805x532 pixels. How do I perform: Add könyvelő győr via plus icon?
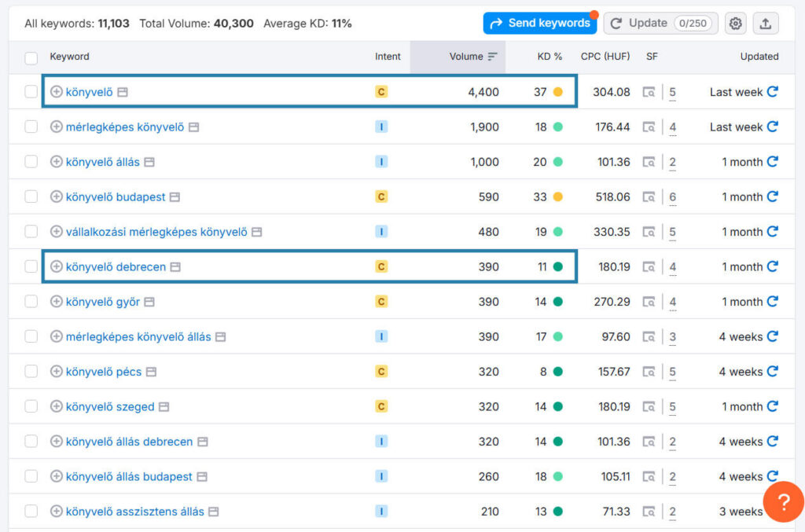point(57,302)
